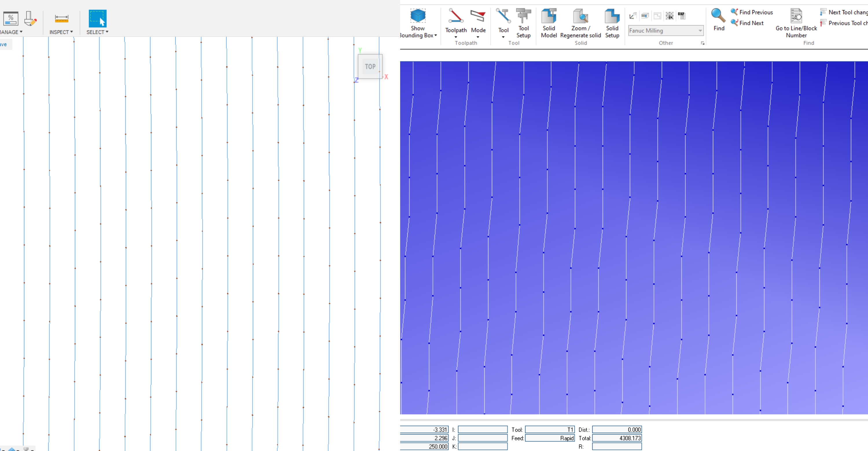868x451 pixels.
Task: Open the Fanuc Milling machine dropdown
Action: 700,31
